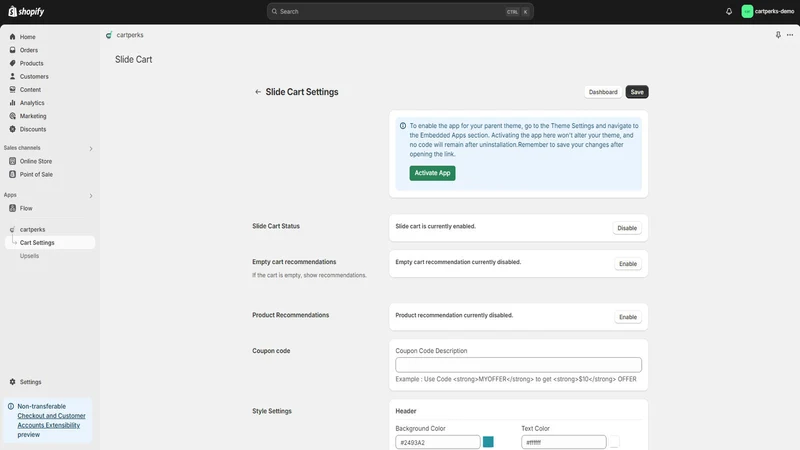Expand the Sales channels section chevron
The width and height of the screenshot is (800, 450).
point(91,148)
